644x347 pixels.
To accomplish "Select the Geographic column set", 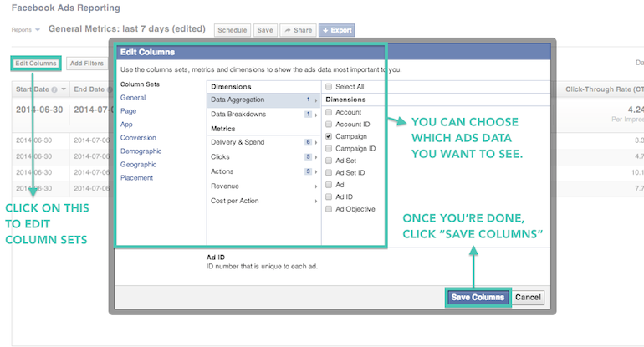I will [138, 164].
